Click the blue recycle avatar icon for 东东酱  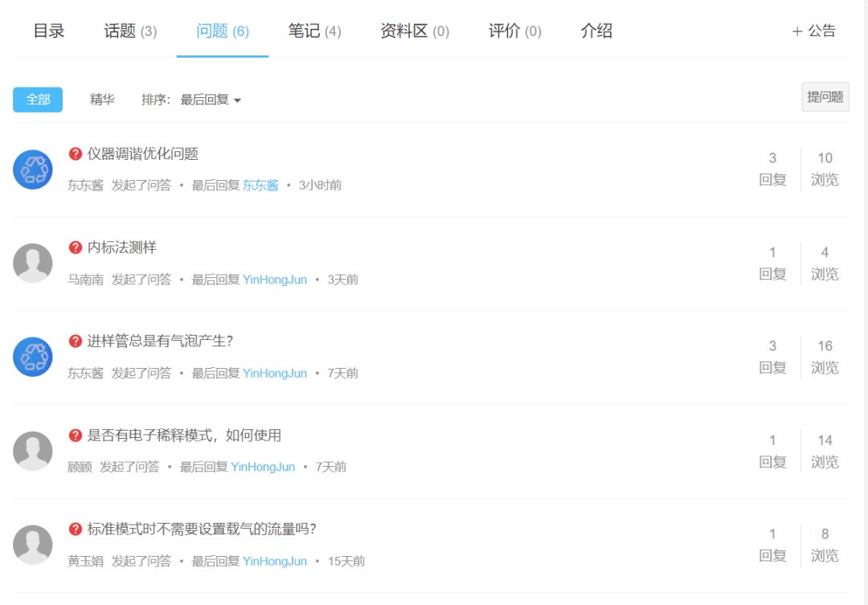tap(33, 170)
